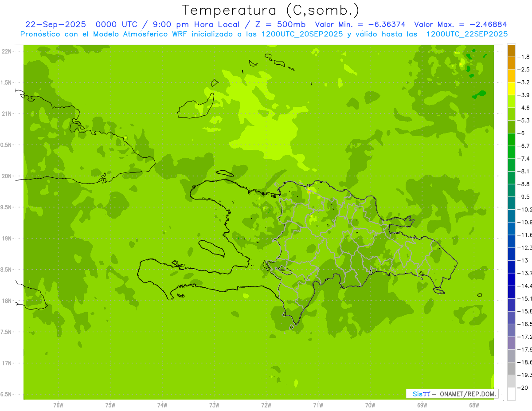Click the 68W longitude axis label
Screen dimensions: 532x411
tap(473, 405)
